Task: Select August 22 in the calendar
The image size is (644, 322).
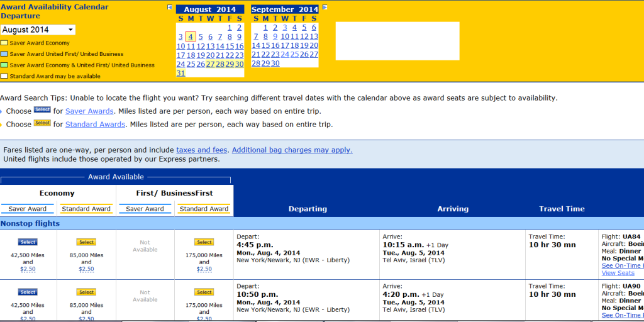Action: (230, 55)
